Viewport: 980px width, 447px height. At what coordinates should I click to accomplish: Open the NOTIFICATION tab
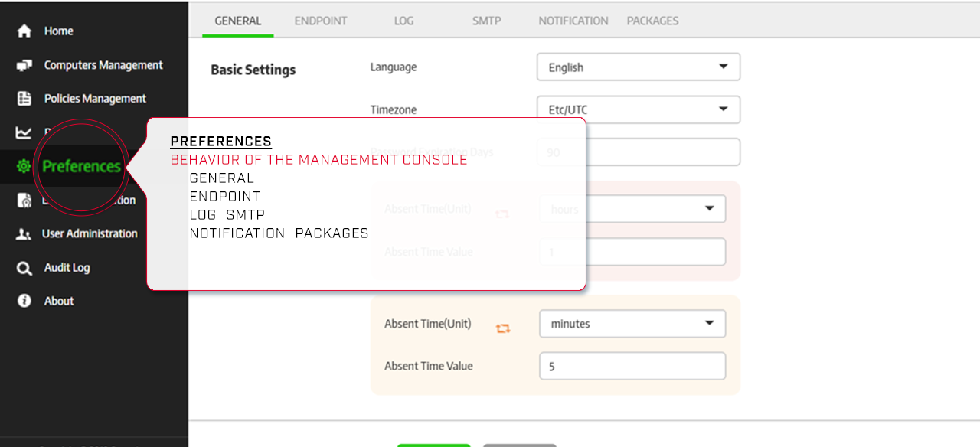573,21
